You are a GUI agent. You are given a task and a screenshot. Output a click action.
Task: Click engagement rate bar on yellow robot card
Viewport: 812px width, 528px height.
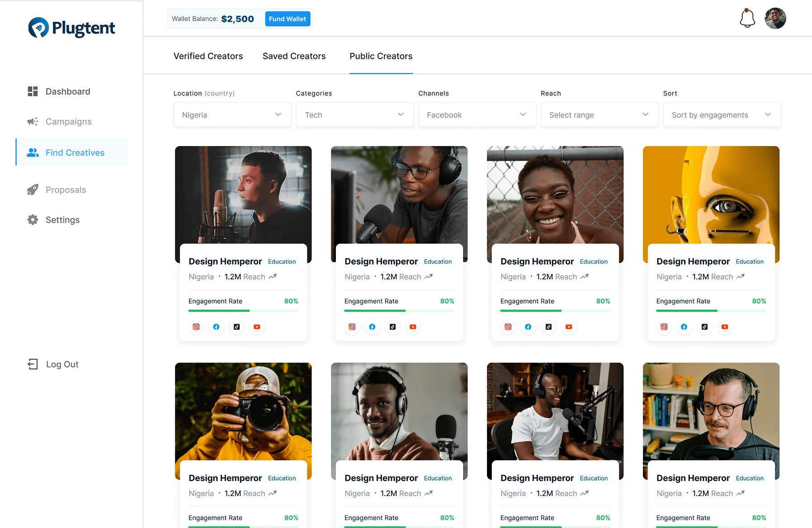(x=711, y=311)
